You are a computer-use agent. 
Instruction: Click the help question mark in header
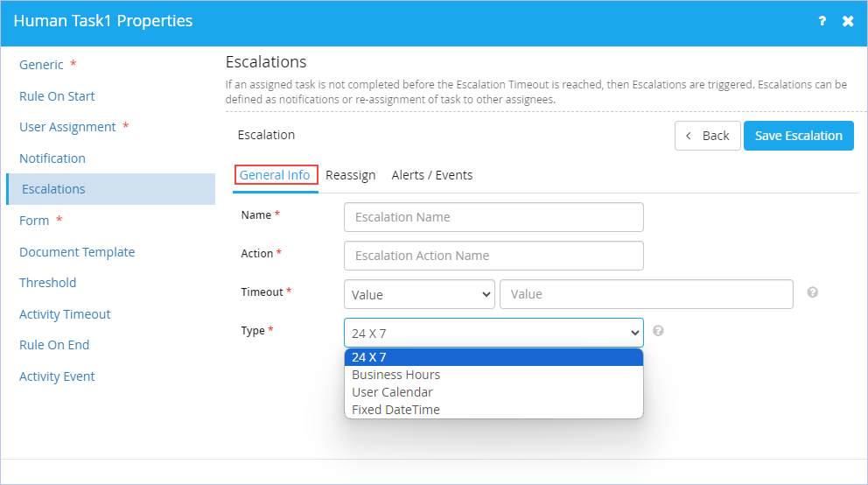[x=822, y=21]
